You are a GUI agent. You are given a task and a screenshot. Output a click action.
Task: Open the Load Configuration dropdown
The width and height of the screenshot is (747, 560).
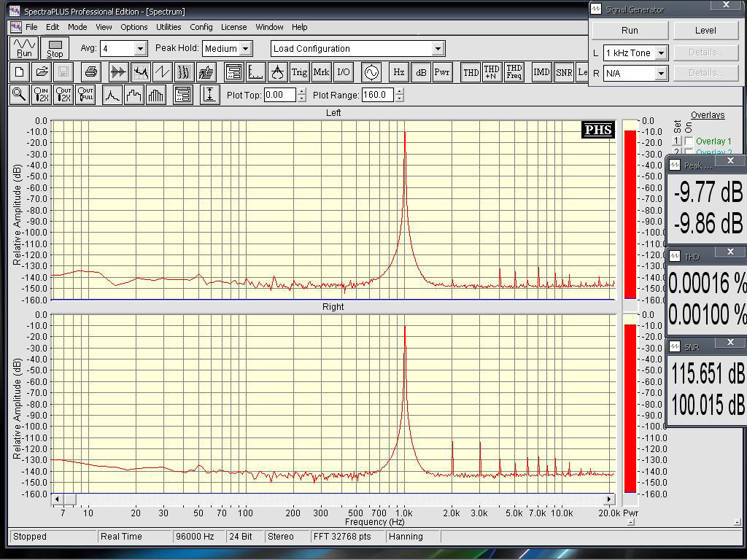438,49
